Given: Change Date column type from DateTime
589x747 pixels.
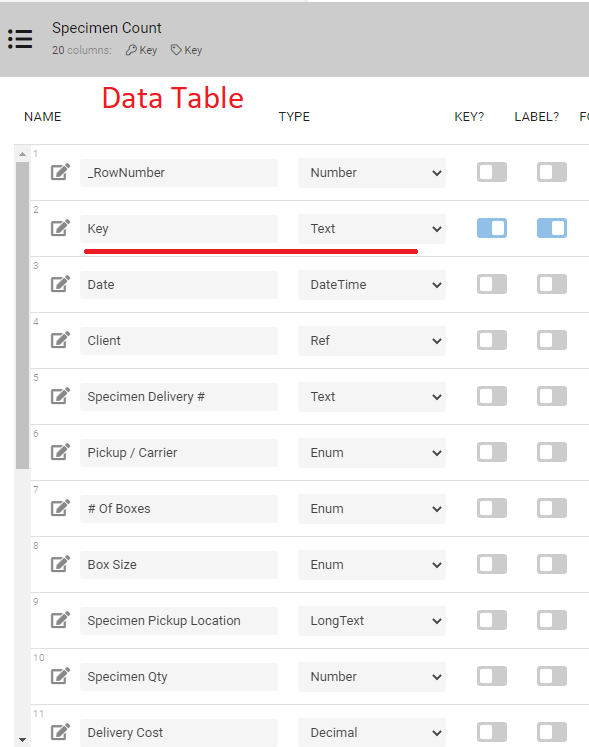Looking at the screenshot, I should [372, 285].
